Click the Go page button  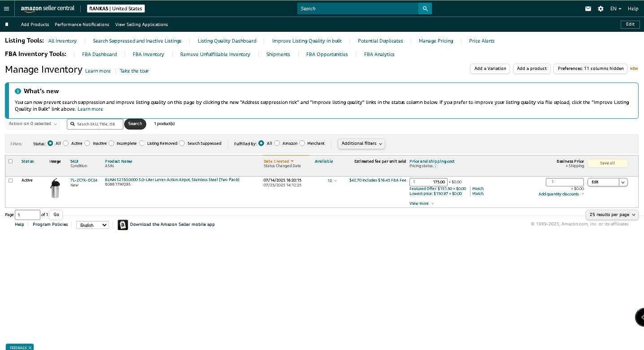click(x=56, y=215)
